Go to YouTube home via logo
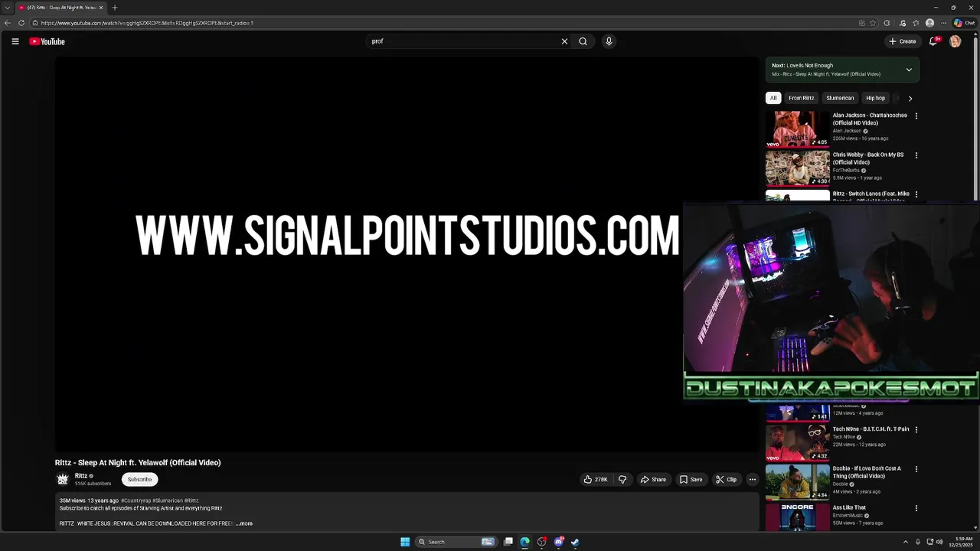This screenshot has width=980, height=551. coord(47,41)
